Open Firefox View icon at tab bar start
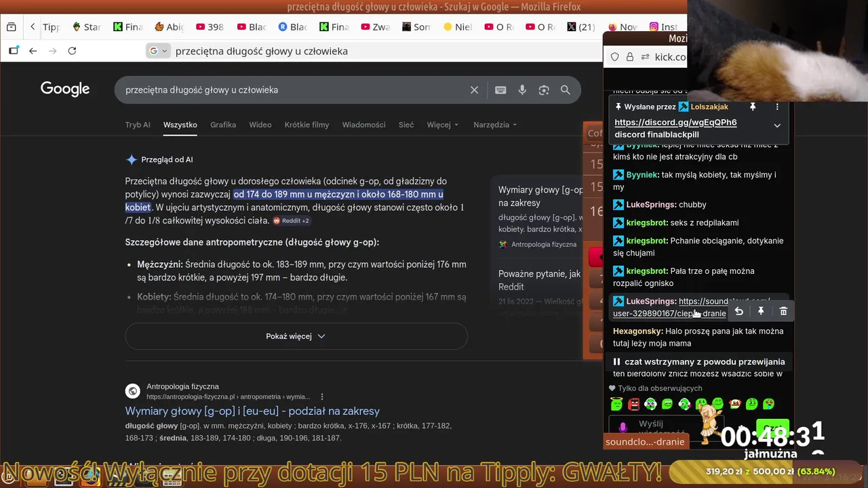The image size is (868, 488). 11,27
